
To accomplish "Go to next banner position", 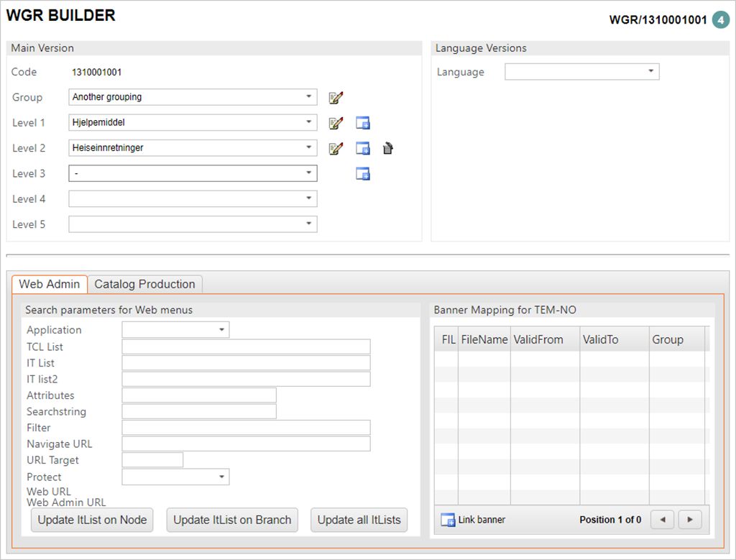I will pos(690,520).
